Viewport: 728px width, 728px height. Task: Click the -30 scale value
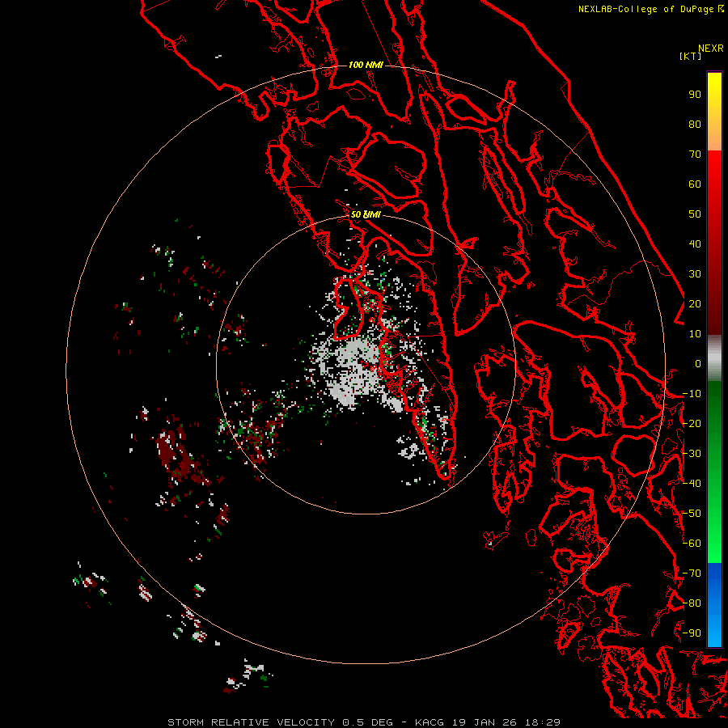[x=692, y=454]
